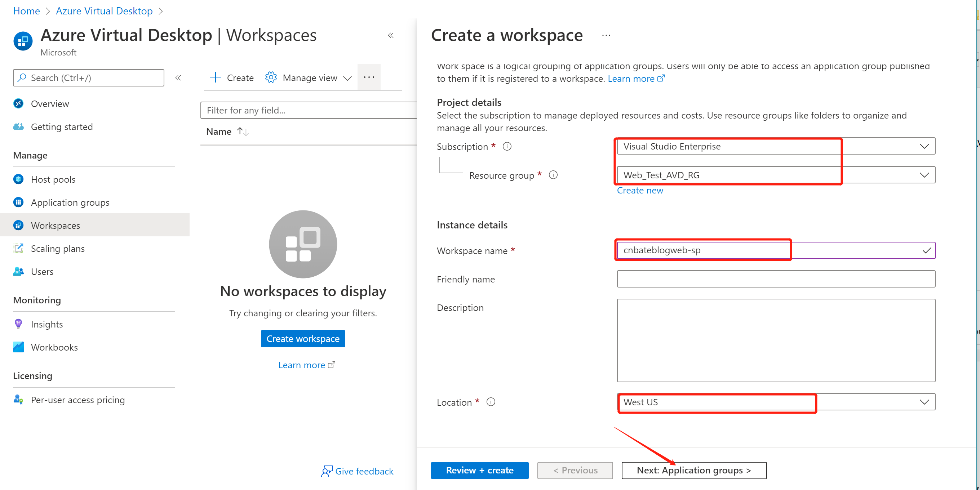Open the toolbar more options ellipsis
The image size is (980, 490).
pyautogui.click(x=369, y=77)
